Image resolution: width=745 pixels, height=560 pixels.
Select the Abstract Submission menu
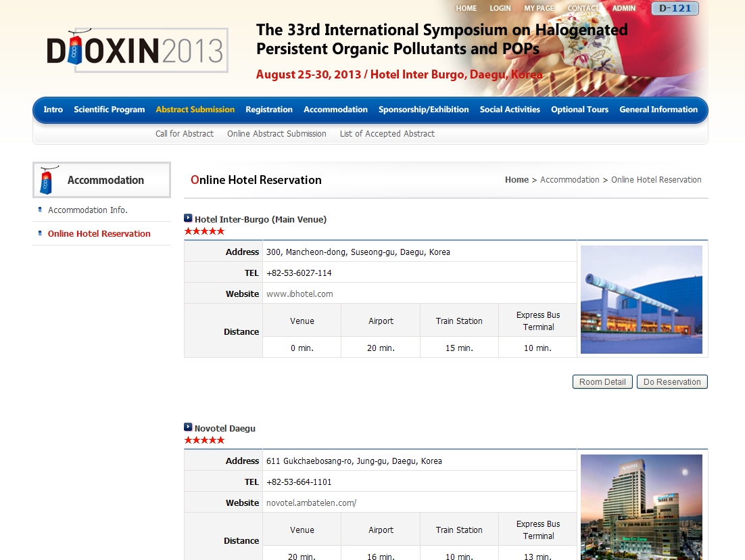coord(195,110)
